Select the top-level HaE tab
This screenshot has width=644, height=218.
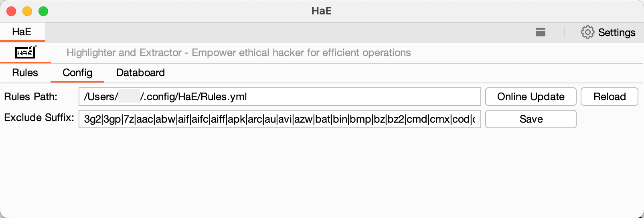22,32
